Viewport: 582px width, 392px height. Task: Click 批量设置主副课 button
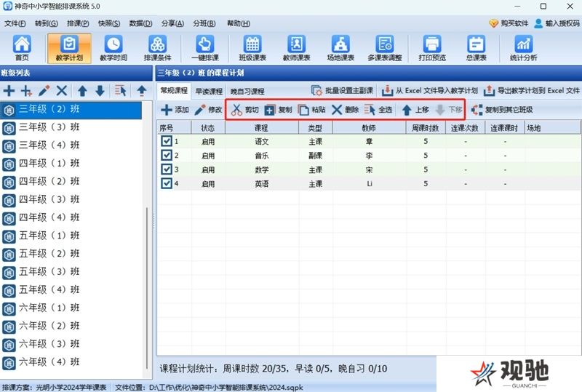pyautogui.click(x=342, y=91)
